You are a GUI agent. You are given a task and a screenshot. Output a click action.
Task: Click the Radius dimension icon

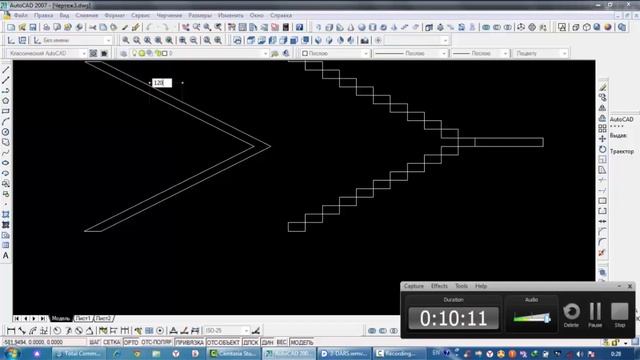(x=57, y=331)
